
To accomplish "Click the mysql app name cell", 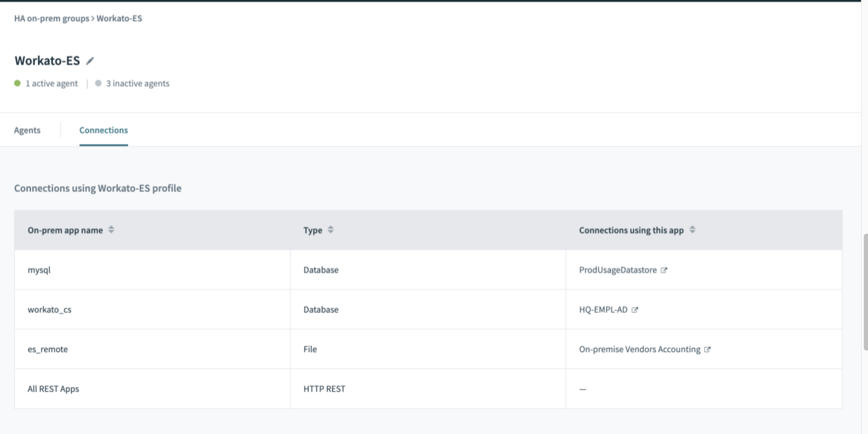I will click(39, 270).
